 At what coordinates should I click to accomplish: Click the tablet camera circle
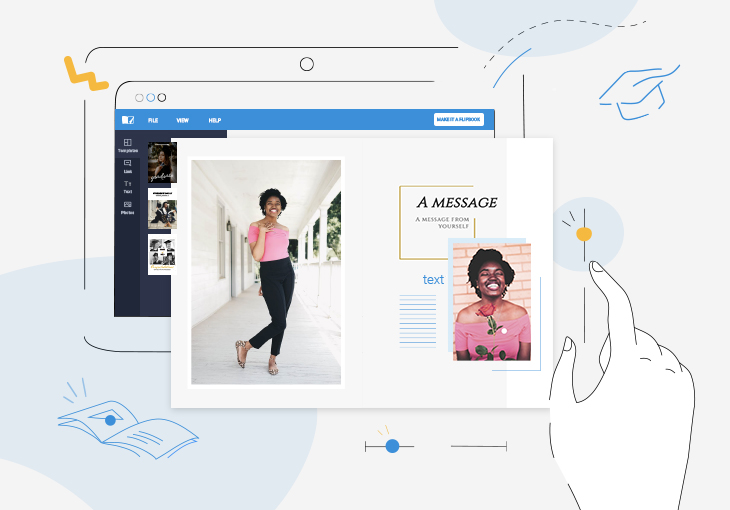pos(307,64)
